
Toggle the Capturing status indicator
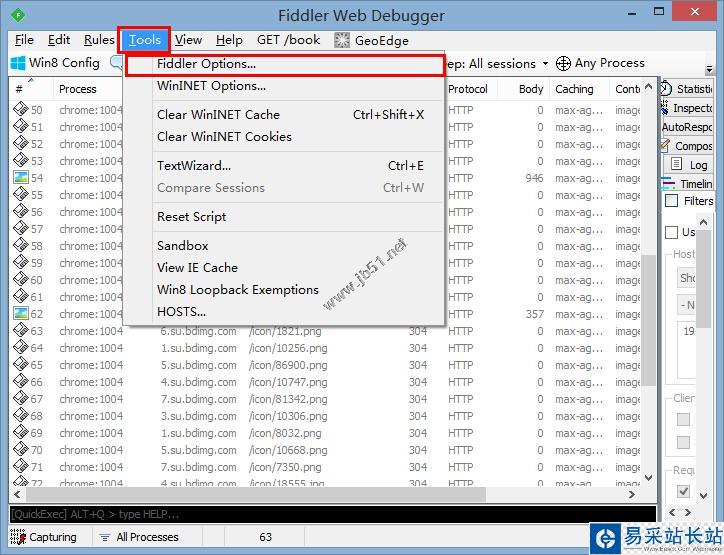(x=44, y=537)
